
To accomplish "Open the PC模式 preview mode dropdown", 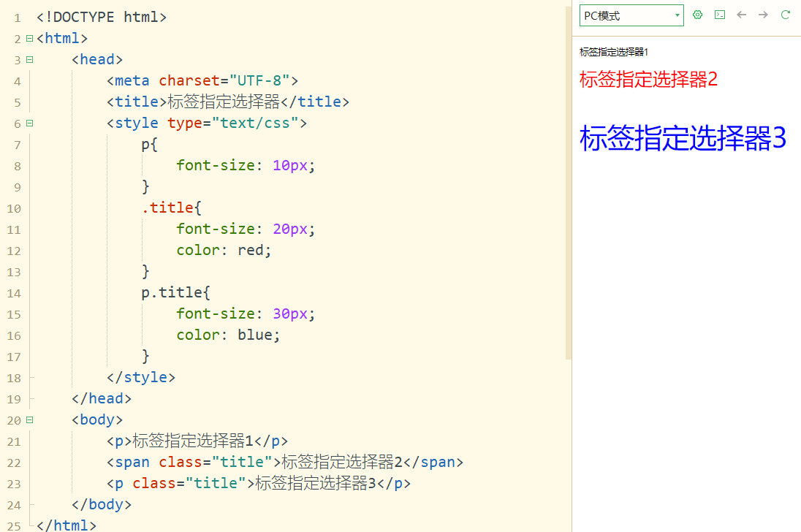I will [631, 16].
